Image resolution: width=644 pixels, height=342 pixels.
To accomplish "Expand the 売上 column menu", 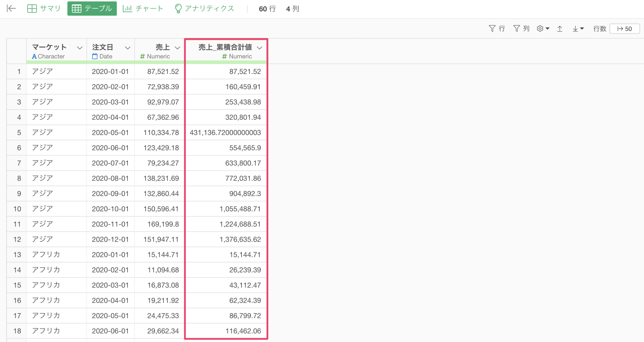I will [177, 48].
